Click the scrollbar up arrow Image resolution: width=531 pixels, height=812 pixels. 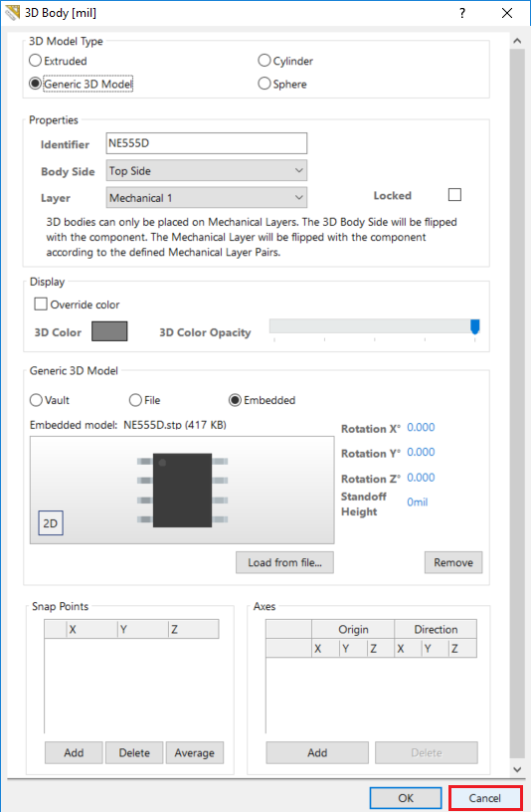tap(517, 41)
